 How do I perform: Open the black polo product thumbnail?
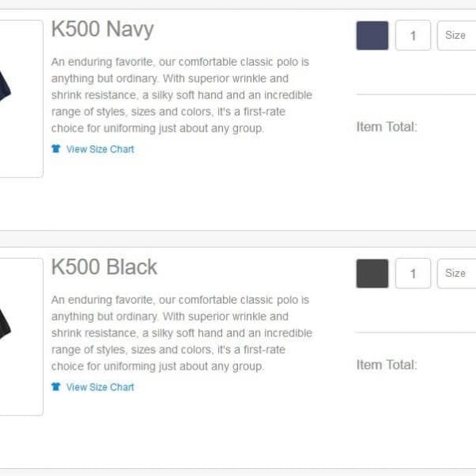click(x=21, y=336)
